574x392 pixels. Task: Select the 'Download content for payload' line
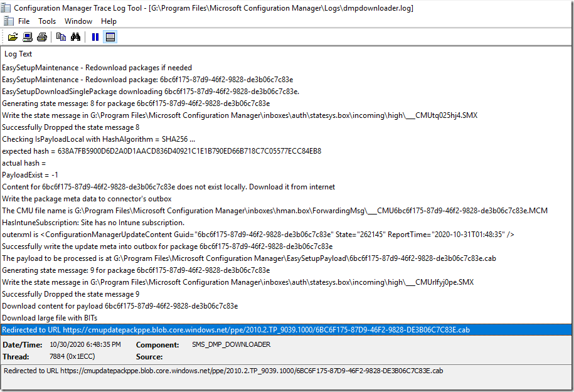pos(287,306)
